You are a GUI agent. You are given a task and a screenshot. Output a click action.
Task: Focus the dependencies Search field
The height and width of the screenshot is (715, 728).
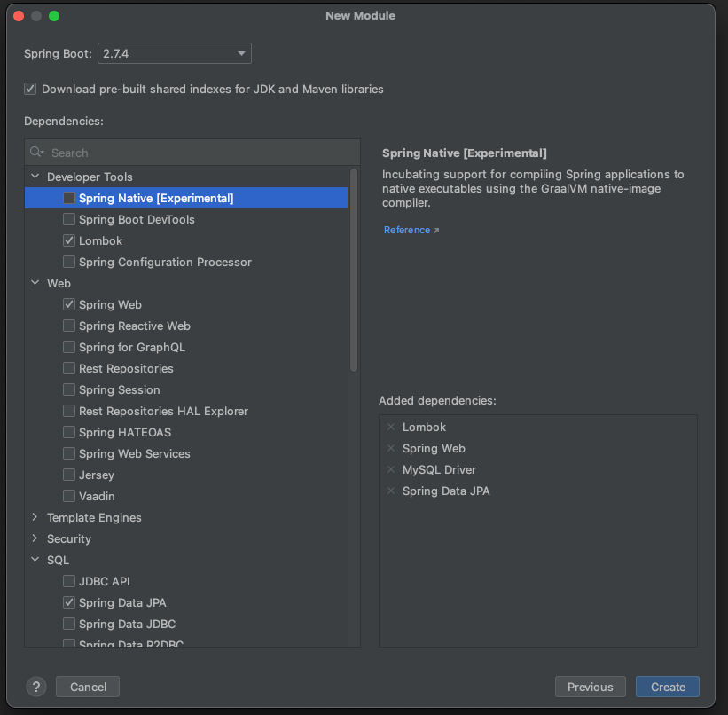192,153
